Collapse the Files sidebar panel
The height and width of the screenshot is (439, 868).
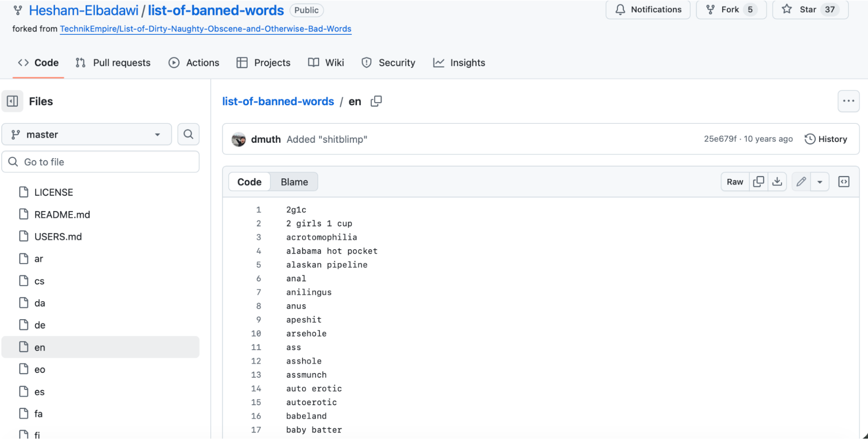point(12,101)
